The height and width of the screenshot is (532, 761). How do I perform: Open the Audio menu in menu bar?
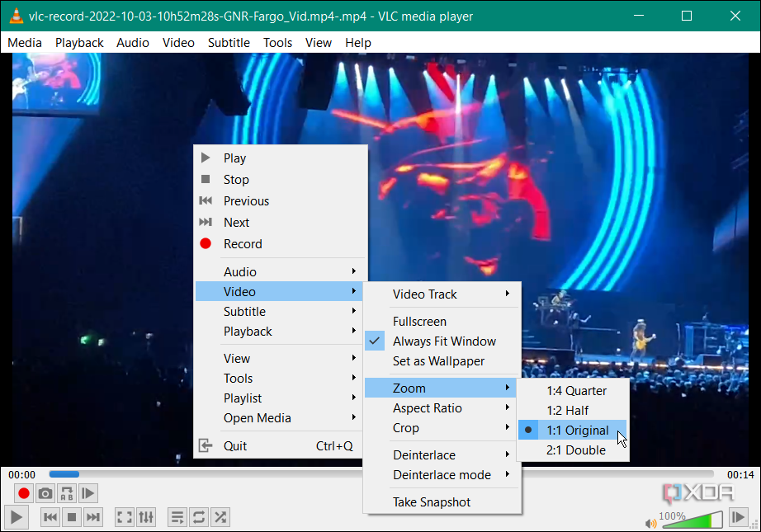click(133, 43)
